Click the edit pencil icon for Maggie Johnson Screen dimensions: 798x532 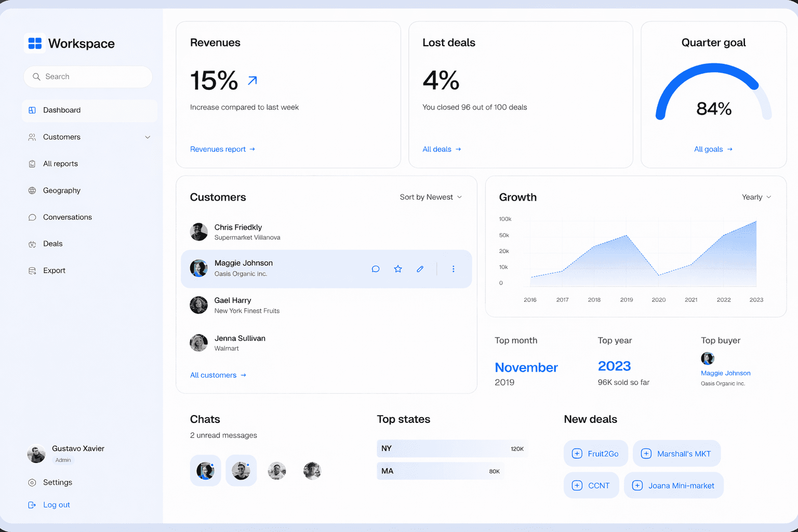420,269
